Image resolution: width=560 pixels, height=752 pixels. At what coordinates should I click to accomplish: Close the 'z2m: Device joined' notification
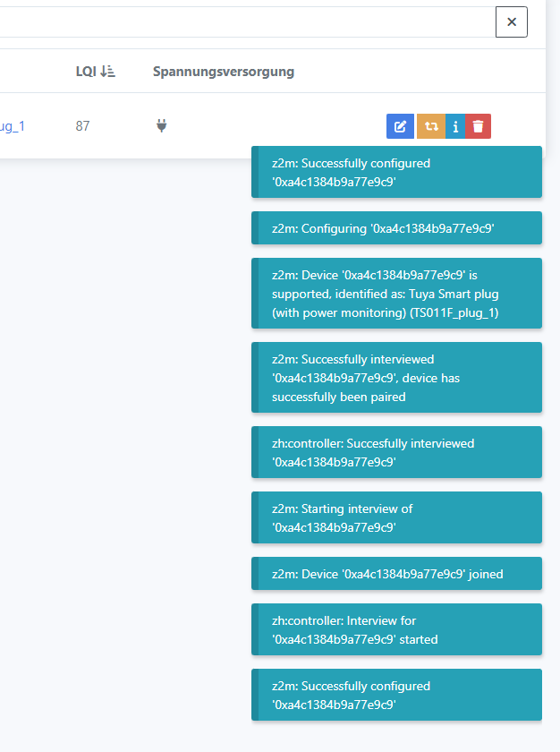click(396, 574)
